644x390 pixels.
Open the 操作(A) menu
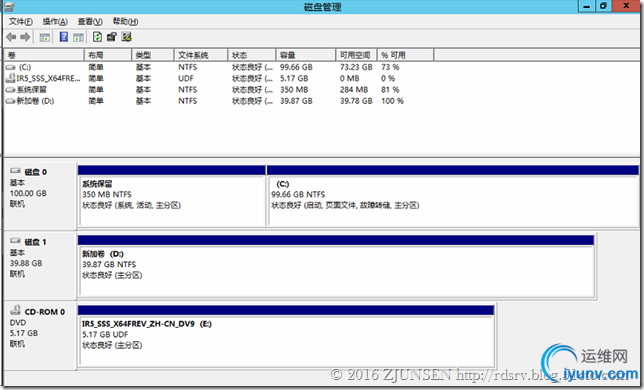pyautogui.click(x=55, y=21)
